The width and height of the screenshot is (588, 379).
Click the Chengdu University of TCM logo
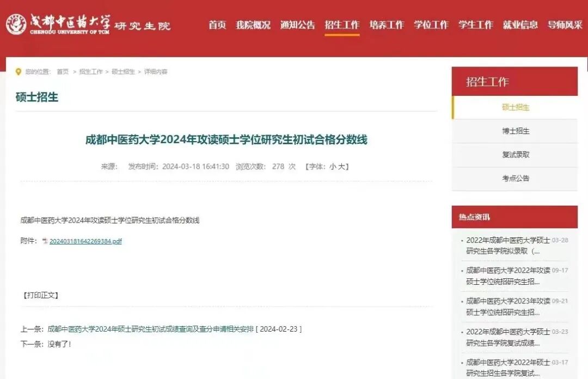pos(18,24)
